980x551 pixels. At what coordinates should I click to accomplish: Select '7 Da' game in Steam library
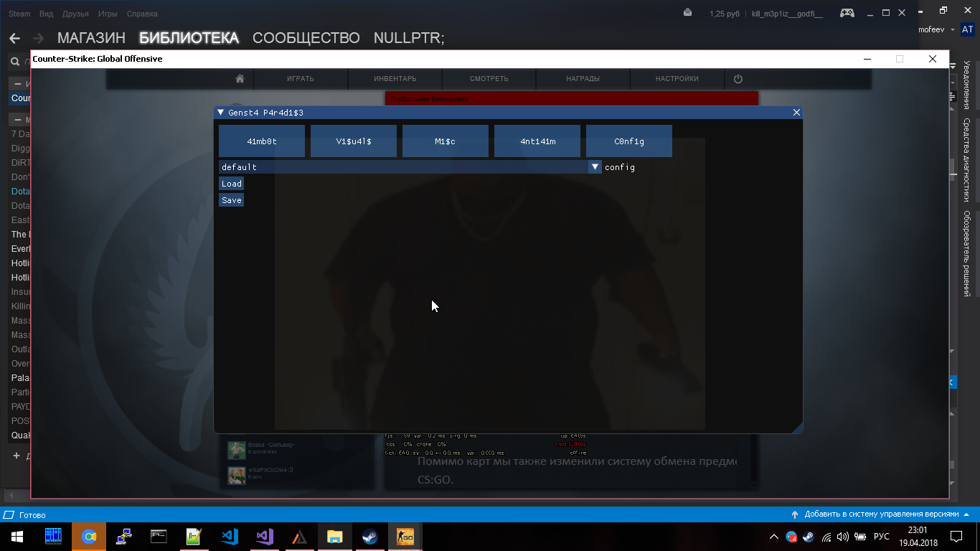click(20, 134)
